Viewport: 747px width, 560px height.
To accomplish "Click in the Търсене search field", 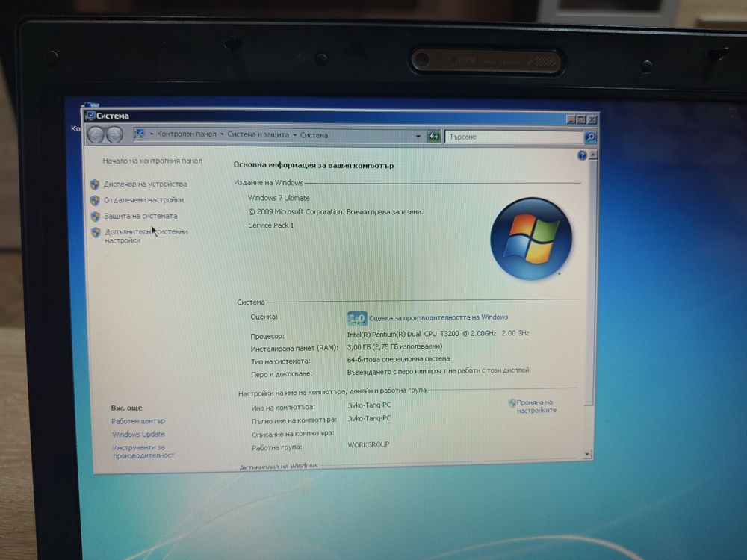I will point(515,137).
